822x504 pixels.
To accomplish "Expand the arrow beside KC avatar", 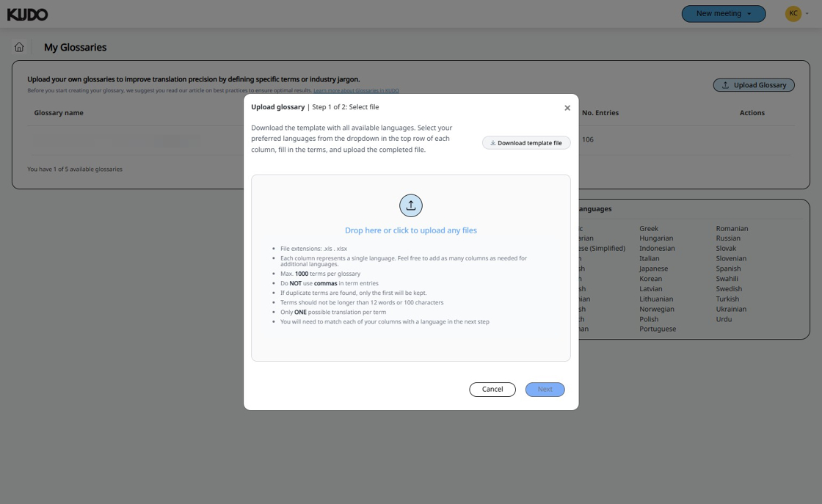I will (807, 14).
